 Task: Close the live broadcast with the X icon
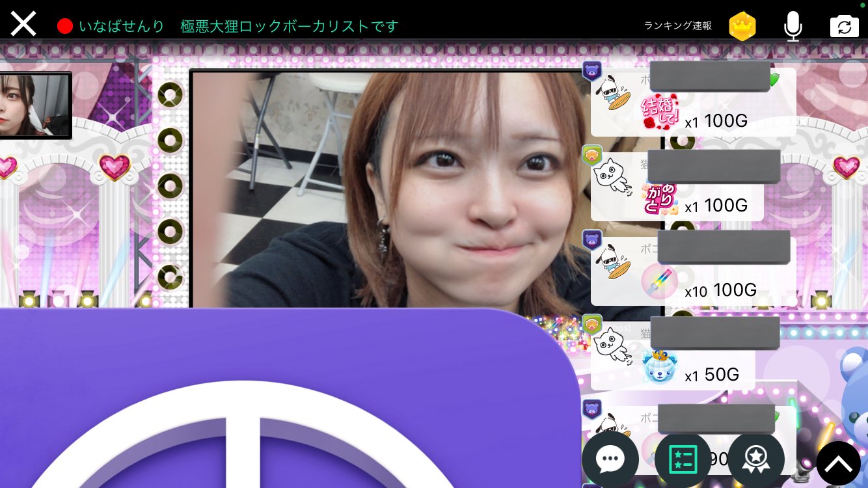tap(23, 24)
